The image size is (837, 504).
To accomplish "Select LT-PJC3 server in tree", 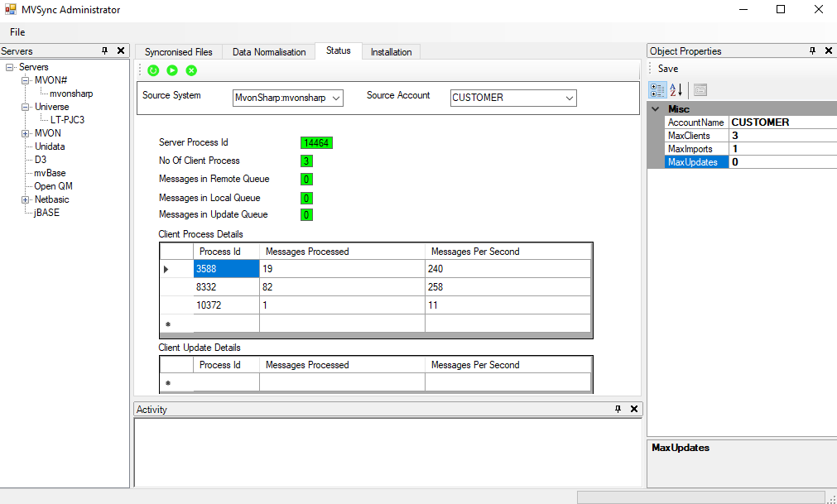I will click(67, 120).
